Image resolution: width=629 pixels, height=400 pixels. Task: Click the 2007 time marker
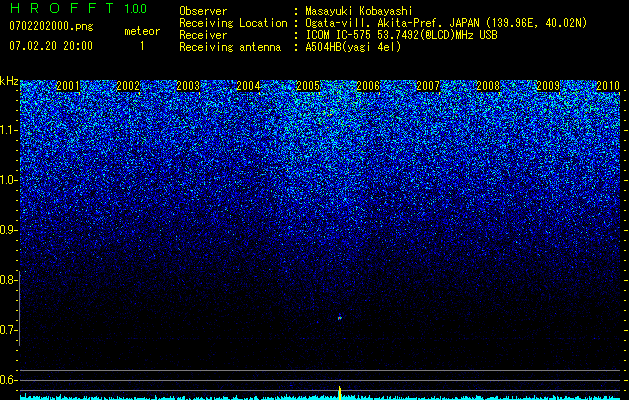click(428, 86)
